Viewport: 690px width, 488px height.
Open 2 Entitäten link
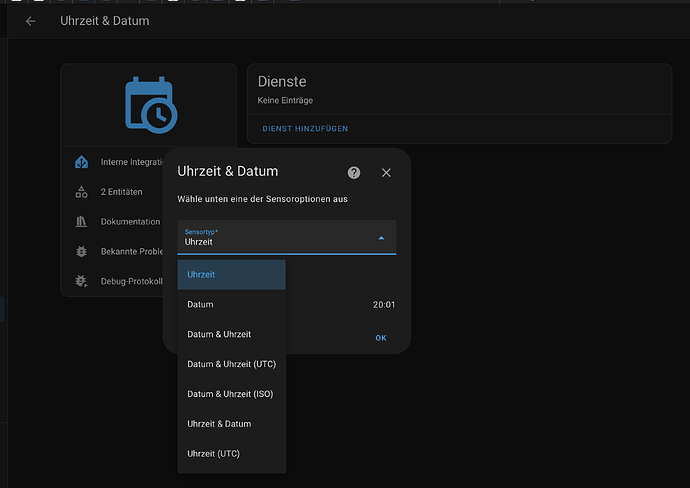[x=121, y=192]
